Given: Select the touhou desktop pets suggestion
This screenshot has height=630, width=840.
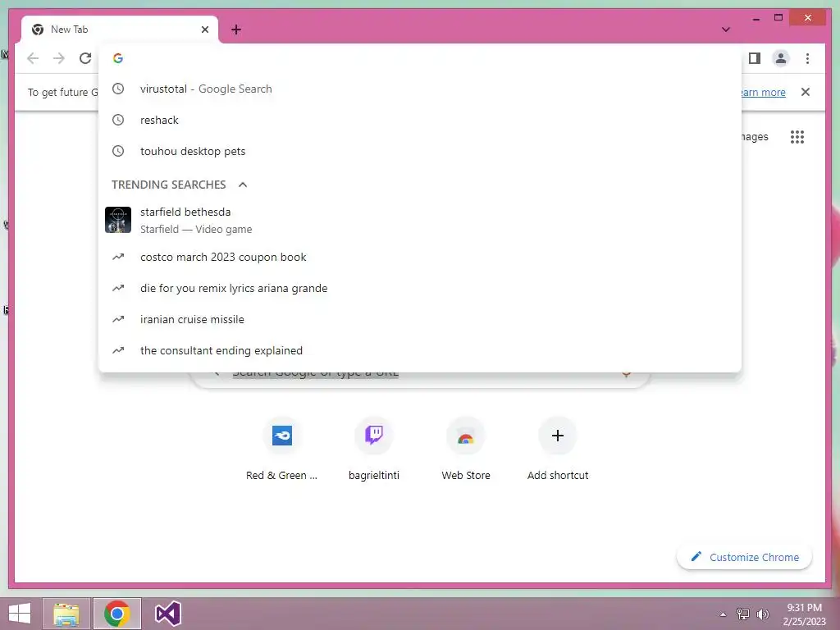Looking at the screenshot, I should [x=420, y=151].
